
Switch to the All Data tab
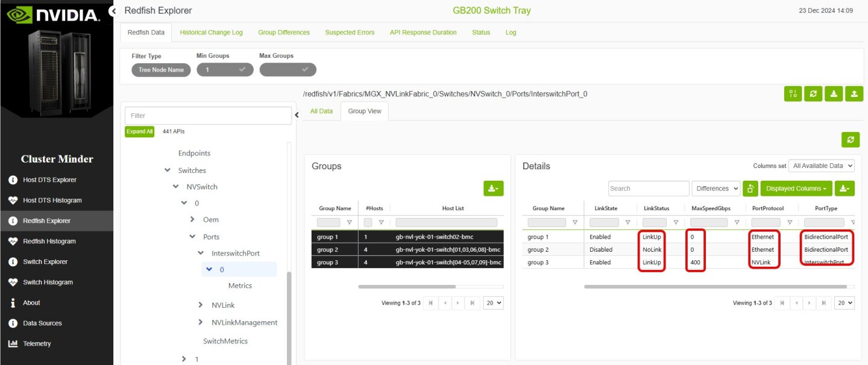point(321,111)
